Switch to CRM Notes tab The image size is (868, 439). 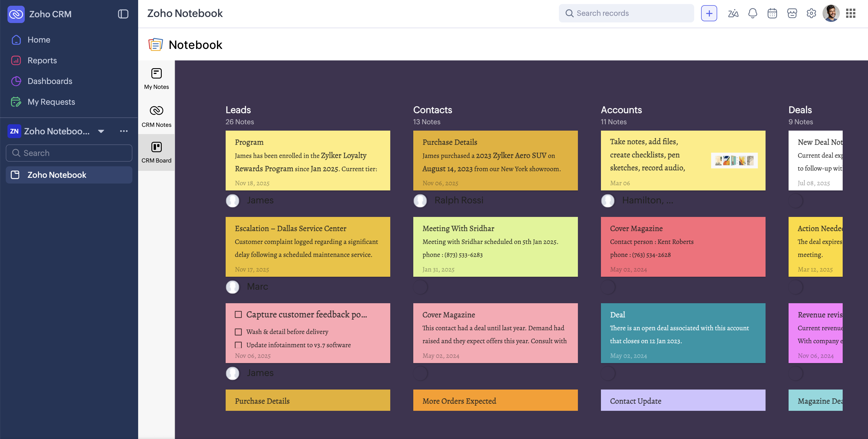pos(156,116)
